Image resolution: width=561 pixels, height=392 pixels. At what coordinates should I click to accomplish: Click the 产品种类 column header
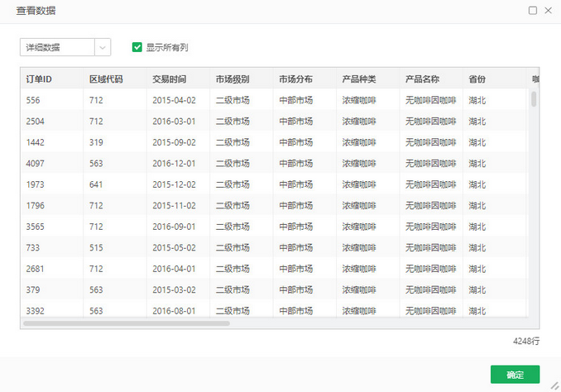[359, 79]
